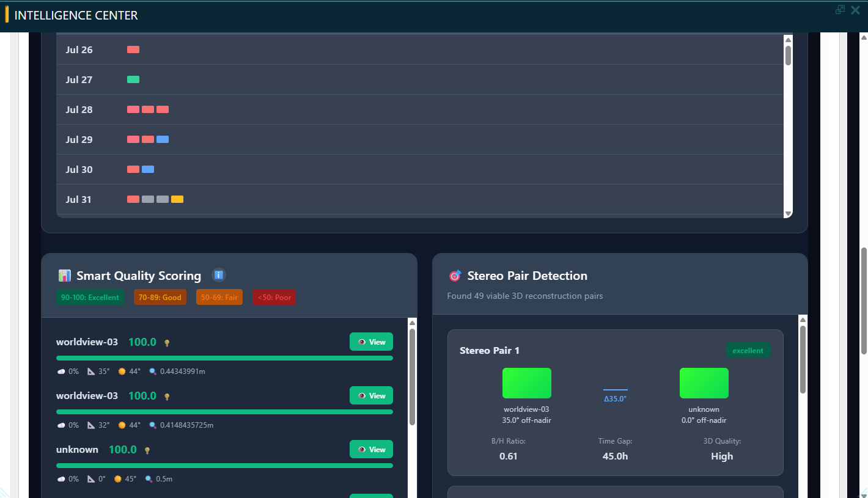Select the <50: Poor quality badge

pyautogui.click(x=274, y=298)
